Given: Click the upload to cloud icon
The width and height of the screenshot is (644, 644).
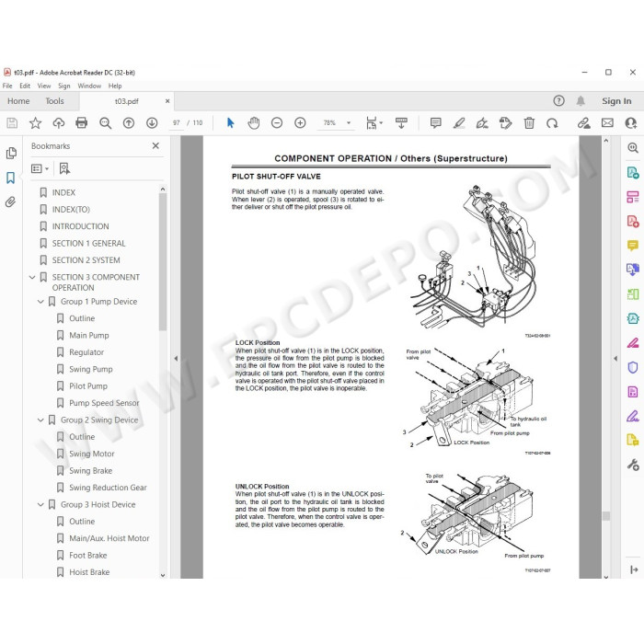Looking at the screenshot, I should pos(59,122).
